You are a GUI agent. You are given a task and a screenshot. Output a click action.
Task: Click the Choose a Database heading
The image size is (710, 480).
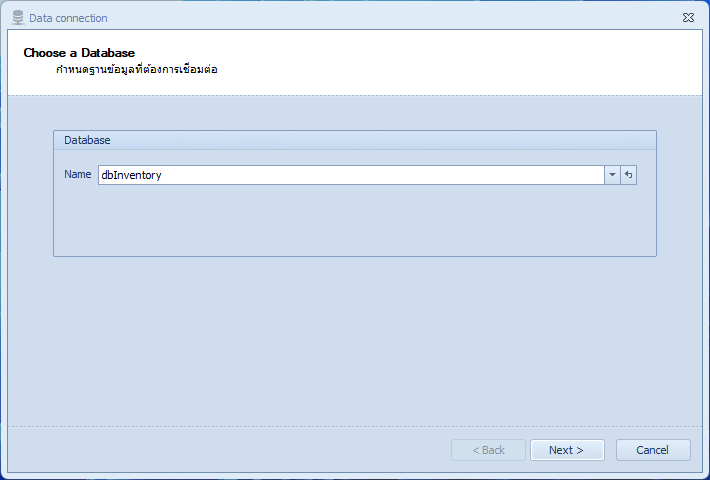click(x=79, y=53)
